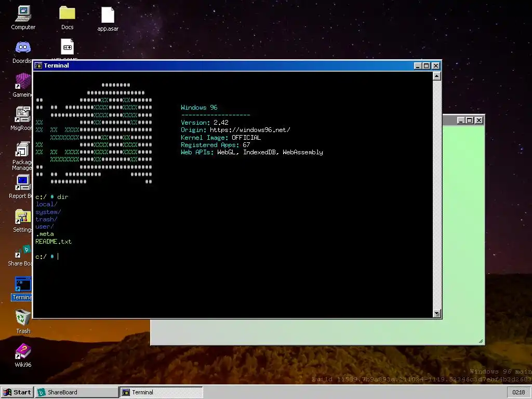This screenshot has height=399, width=532.
Task: Click the Registered Apps: 67 line
Action: [x=216, y=145]
